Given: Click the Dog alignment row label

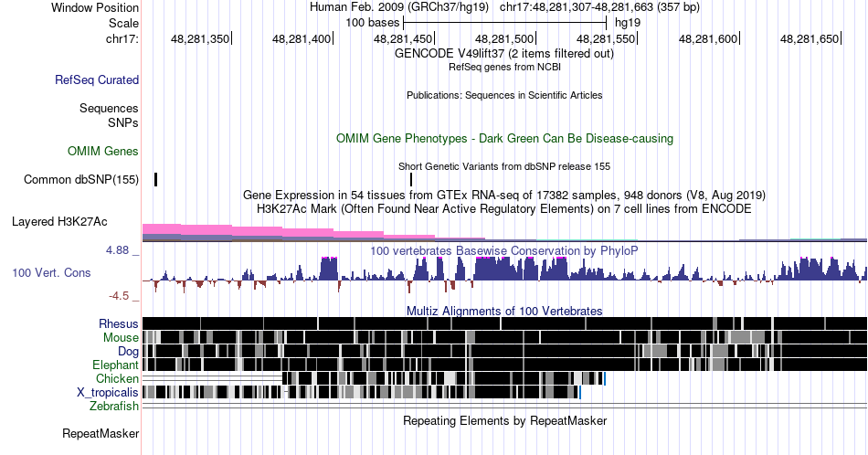Looking at the screenshot, I should pos(129,352).
